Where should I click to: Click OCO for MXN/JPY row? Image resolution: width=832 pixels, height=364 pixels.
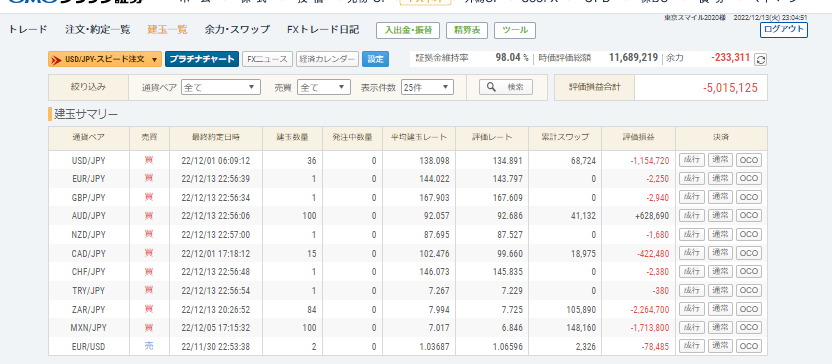tap(749, 327)
